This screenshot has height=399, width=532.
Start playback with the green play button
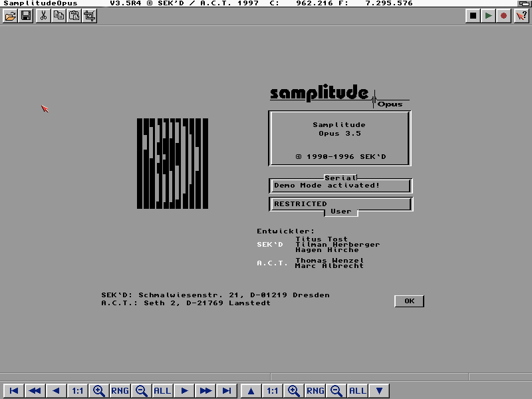coord(488,16)
